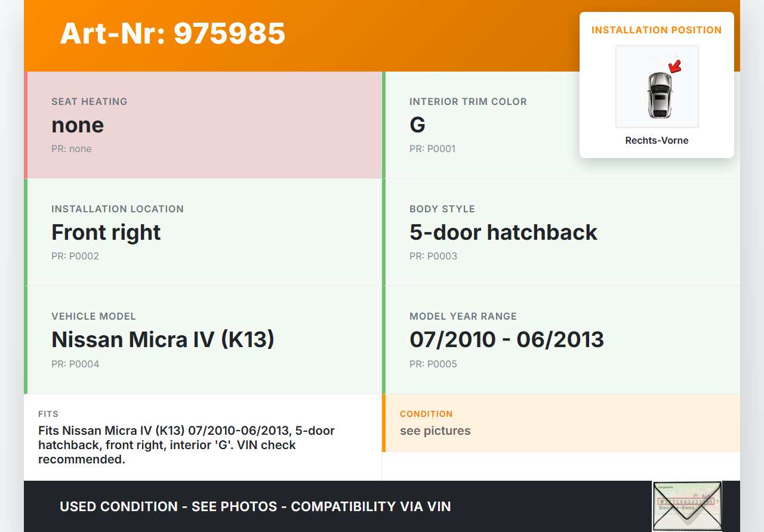Click the Condition see pictures box
This screenshot has width=764, height=532.
pyautogui.click(x=561, y=423)
